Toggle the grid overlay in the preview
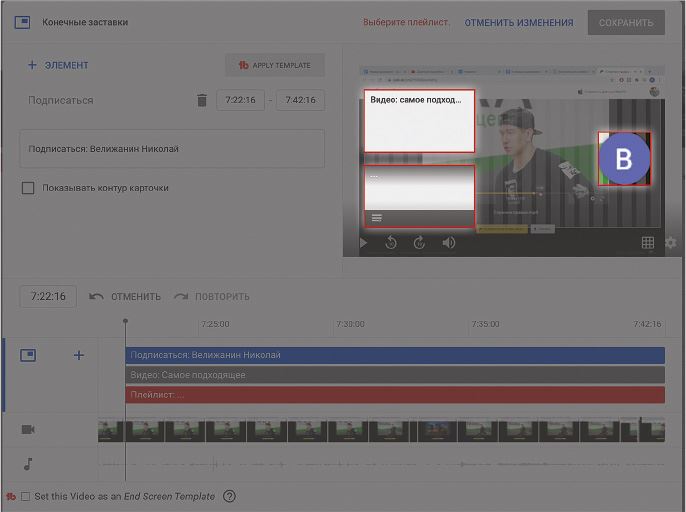The height and width of the screenshot is (512, 686). [x=648, y=242]
